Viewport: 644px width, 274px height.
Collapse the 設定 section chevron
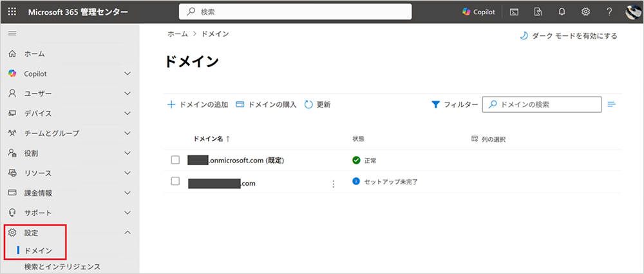[x=128, y=233]
